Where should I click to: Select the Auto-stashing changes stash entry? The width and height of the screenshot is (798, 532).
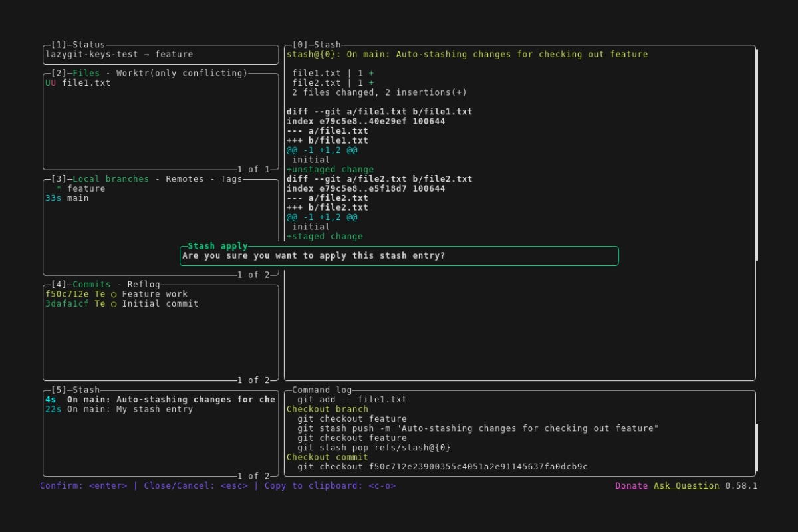171,400
